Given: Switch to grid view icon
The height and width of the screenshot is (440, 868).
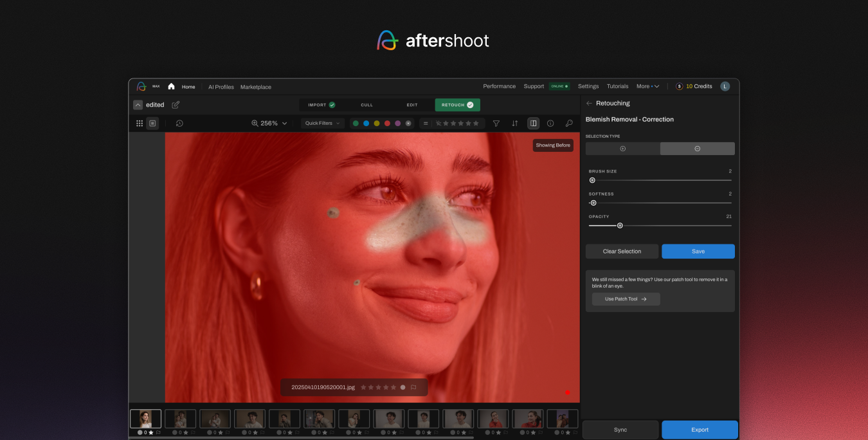Looking at the screenshot, I should [140, 124].
